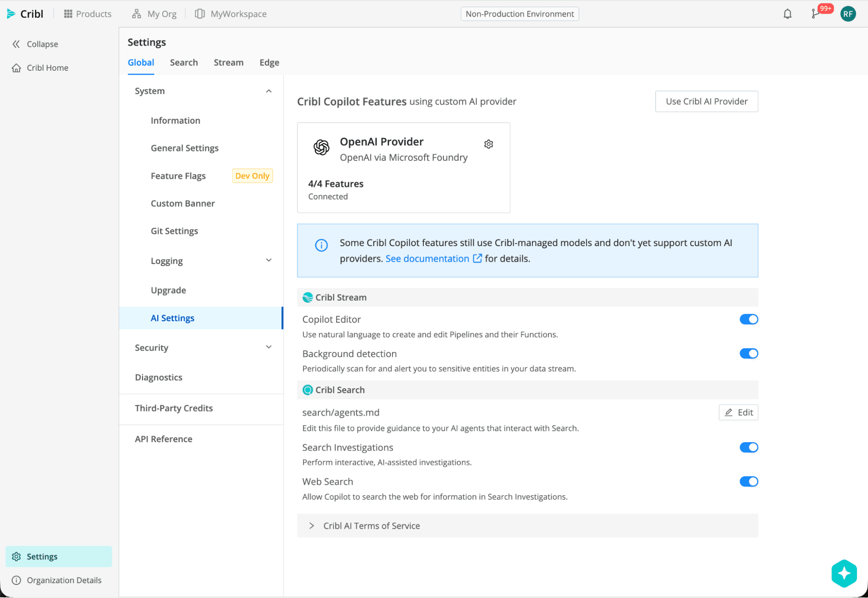Switch to the Edge settings tab
The height and width of the screenshot is (598, 868).
tap(269, 62)
